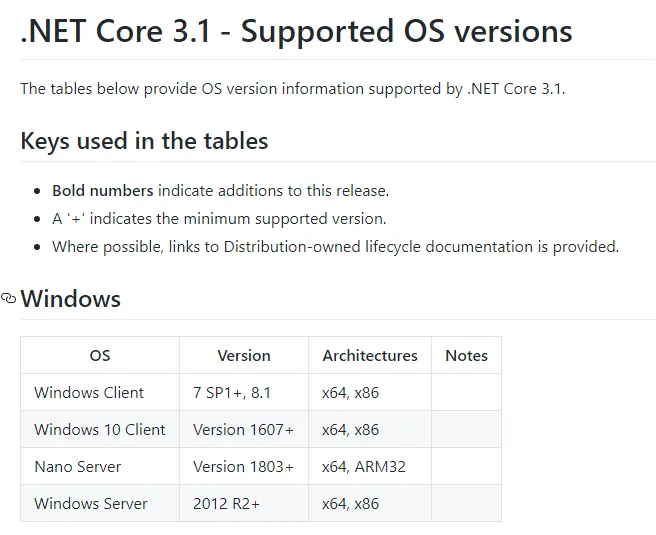Click the 'Windows Client' table cell
656x535 pixels.
click(89, 392)
